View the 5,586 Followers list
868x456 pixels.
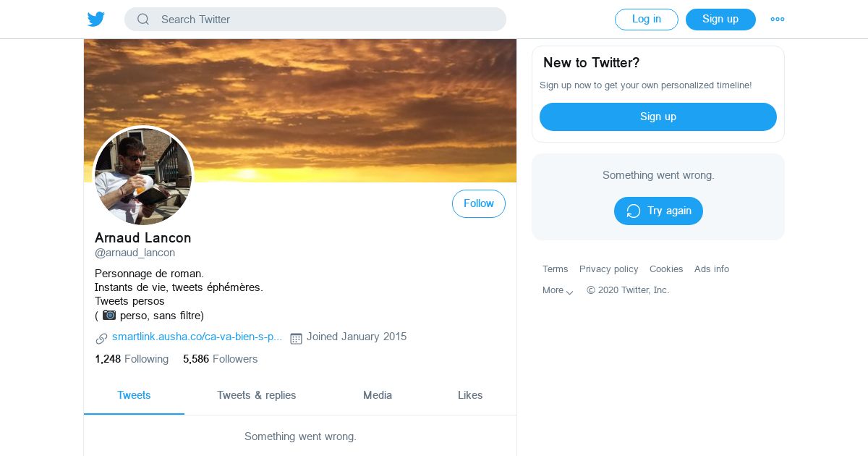[x=221, y=359]
